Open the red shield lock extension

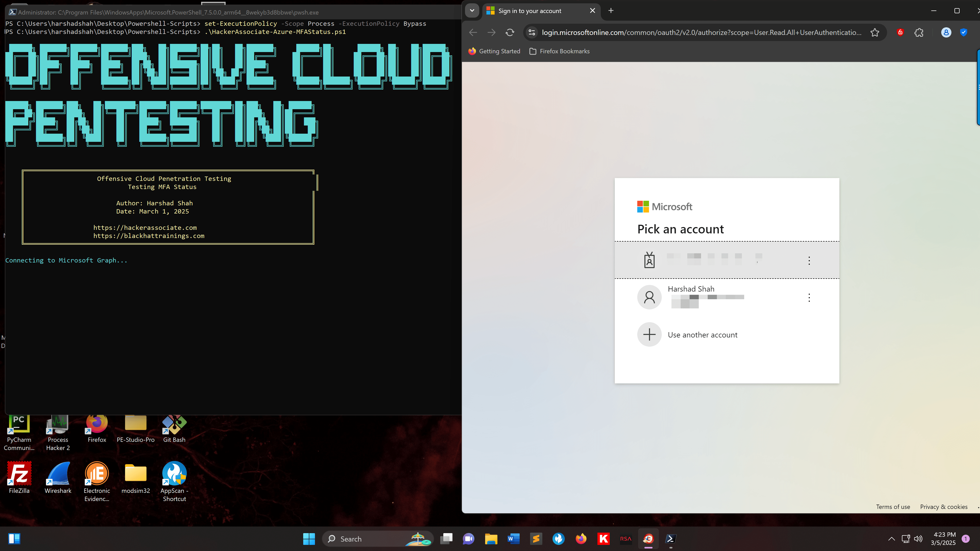pyautogui.click(x=900, y=33)
